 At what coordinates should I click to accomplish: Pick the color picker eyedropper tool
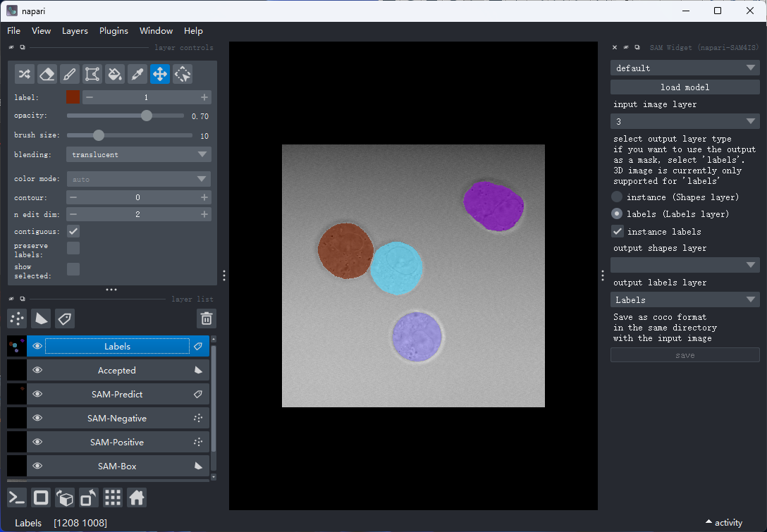click(x=137, y=74)
